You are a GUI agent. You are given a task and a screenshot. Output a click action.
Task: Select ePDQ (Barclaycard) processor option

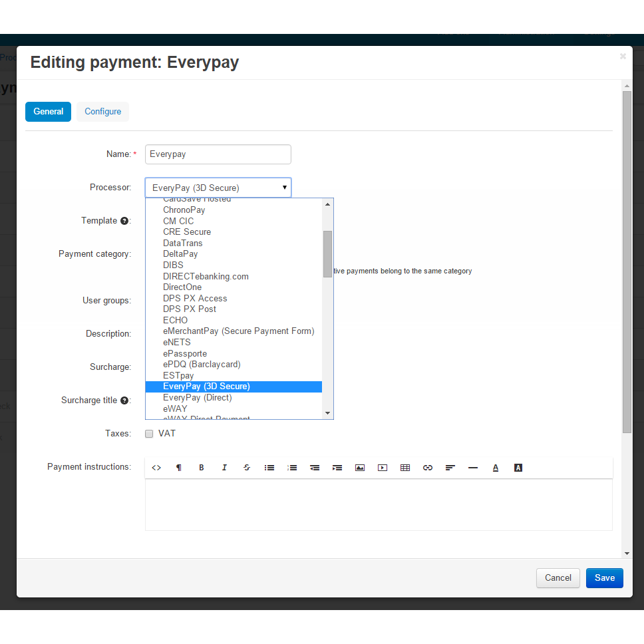(x=234, y=365)
